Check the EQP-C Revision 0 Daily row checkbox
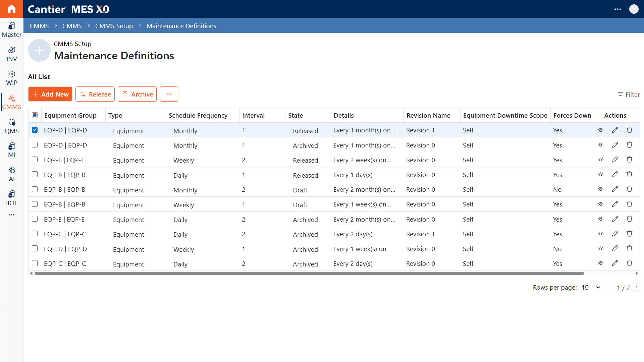Viewport: 644px width, 362px height. coord(35,263)
